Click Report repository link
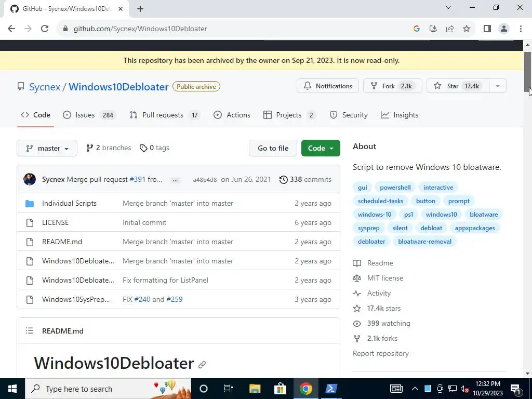The height and width of the screenshot is (399, 532). pos(381,353)
